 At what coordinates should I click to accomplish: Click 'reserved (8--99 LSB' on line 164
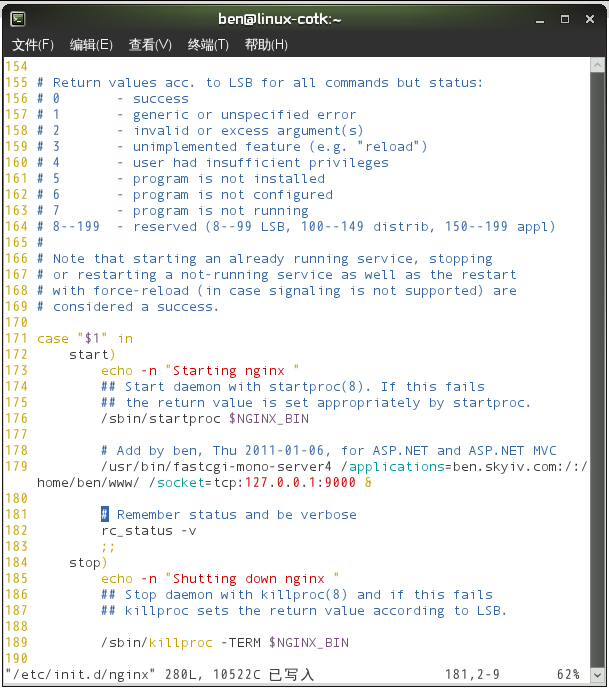pyautogui.click(x=211, y=227)
